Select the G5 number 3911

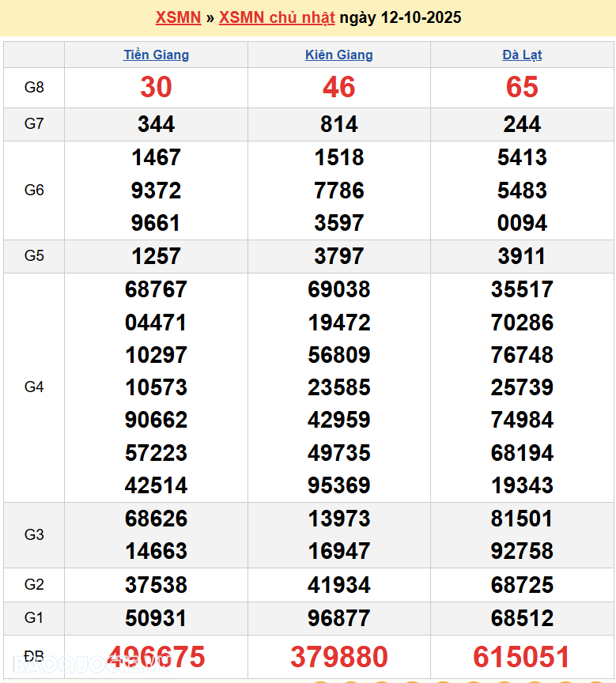point(522,256)
